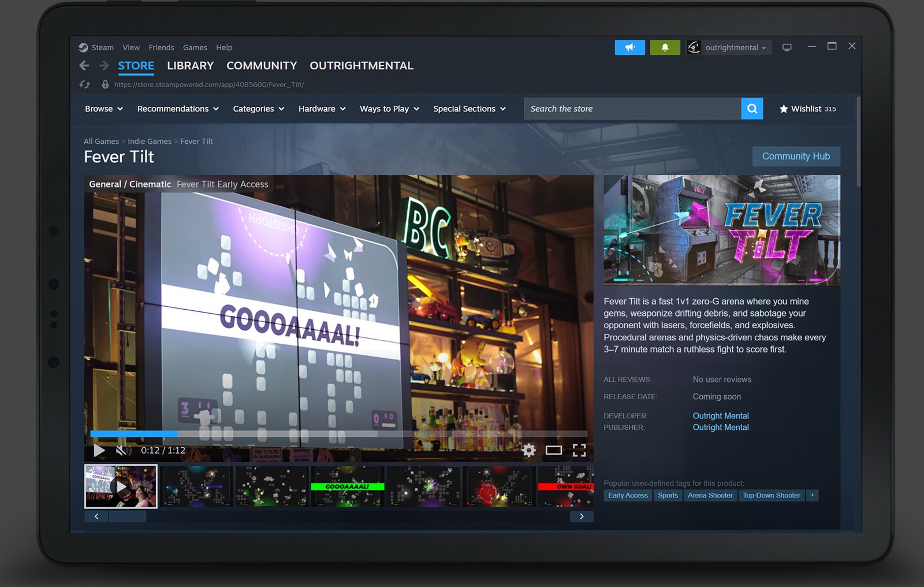
Task: Follow the All Games breadcrumb
Action: [x=101, y=142]
